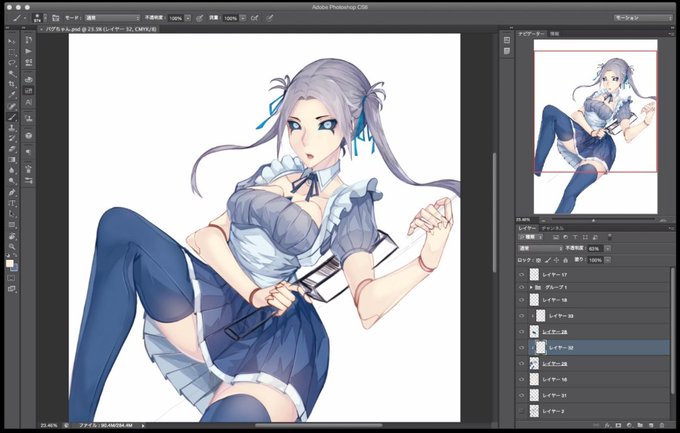Open brush mode dropdown in options bar
Screen dimensions: 680x433
(x=112, y=18)
